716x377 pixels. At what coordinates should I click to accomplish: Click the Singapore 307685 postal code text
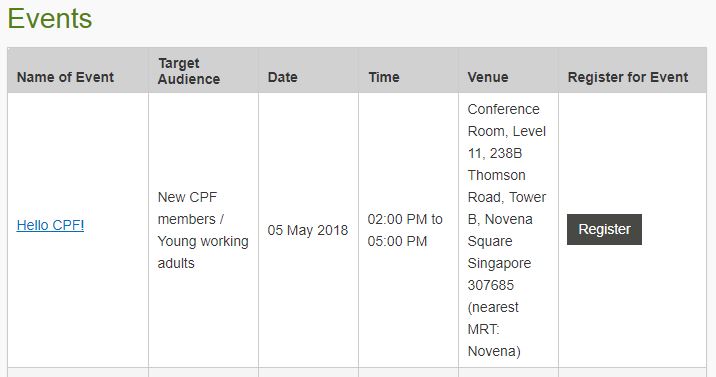click(499, 274)
